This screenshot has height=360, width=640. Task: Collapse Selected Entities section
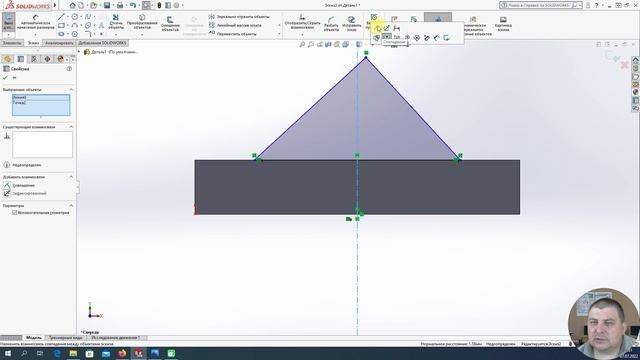click(71, 89)
